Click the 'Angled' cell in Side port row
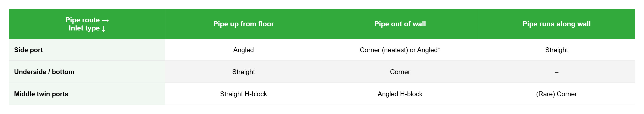This screenshot has height=114, width=644. coord(244,50)
